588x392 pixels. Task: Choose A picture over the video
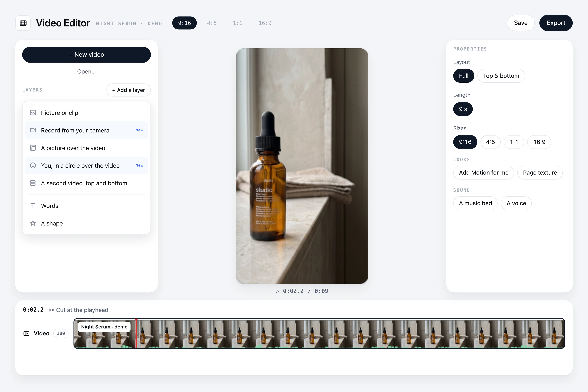pyautogui.click(x=87, y=148)
